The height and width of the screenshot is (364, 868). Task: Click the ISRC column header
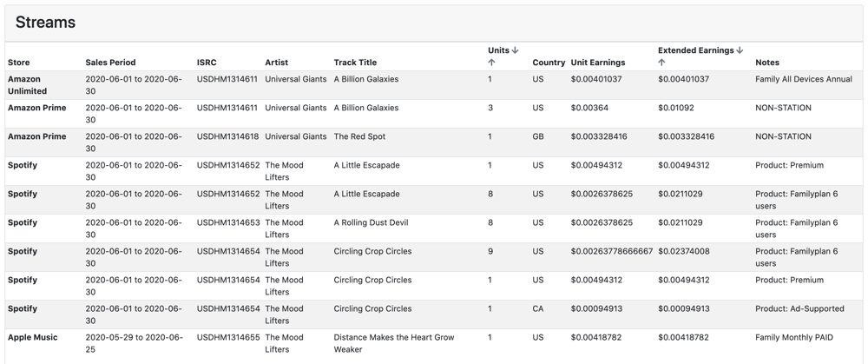(207, 63)
